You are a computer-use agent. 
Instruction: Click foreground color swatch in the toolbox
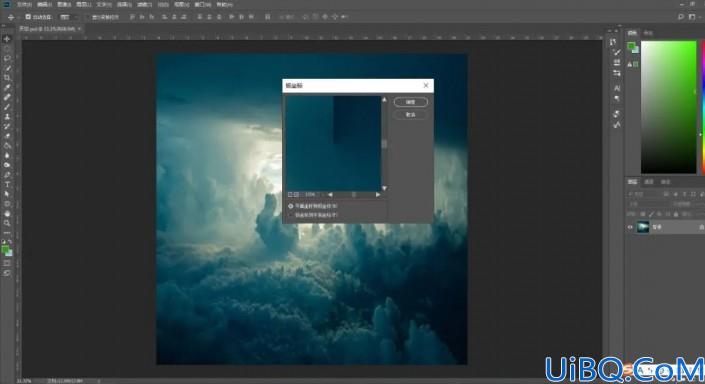coord(5,249)
